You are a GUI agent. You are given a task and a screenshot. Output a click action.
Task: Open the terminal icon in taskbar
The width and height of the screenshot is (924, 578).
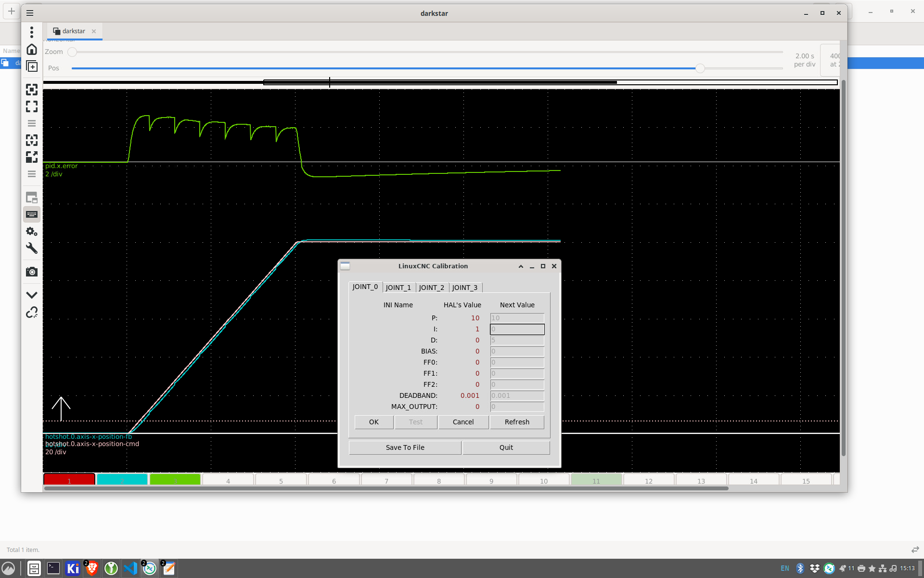[53, 568]
